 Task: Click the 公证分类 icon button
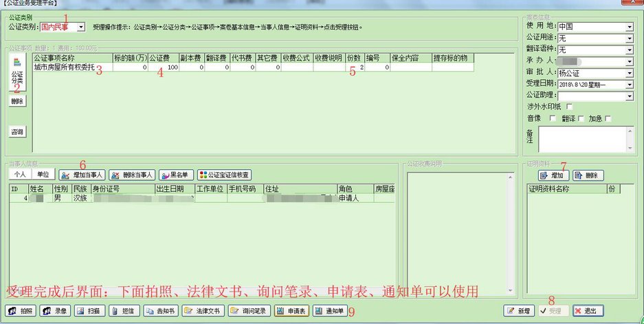tap(17, 73)
